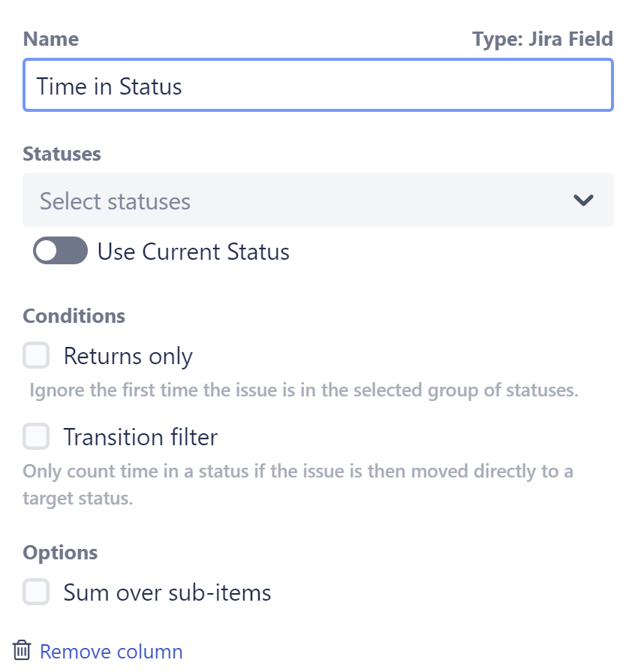This screenshot has width=635, height=672.
Task: Enable the Use Current Status toggle
Action: pyautogui.click(x=59, y=251)
